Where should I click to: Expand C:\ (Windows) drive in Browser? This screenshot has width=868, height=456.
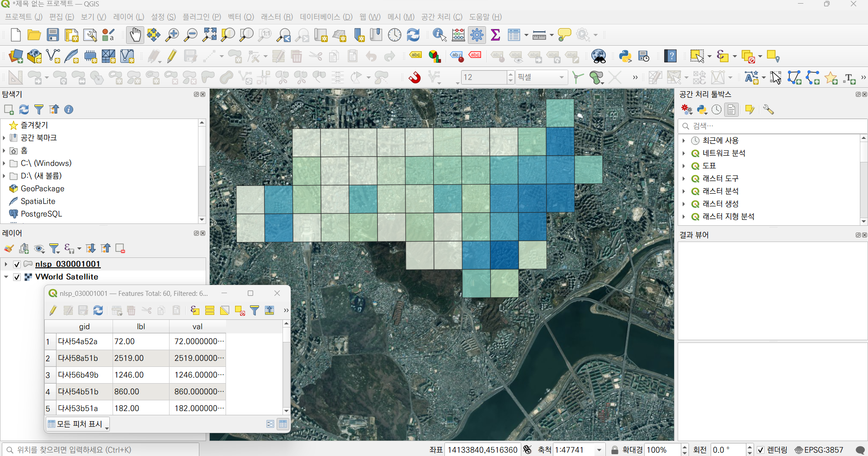tap(4, 163)
